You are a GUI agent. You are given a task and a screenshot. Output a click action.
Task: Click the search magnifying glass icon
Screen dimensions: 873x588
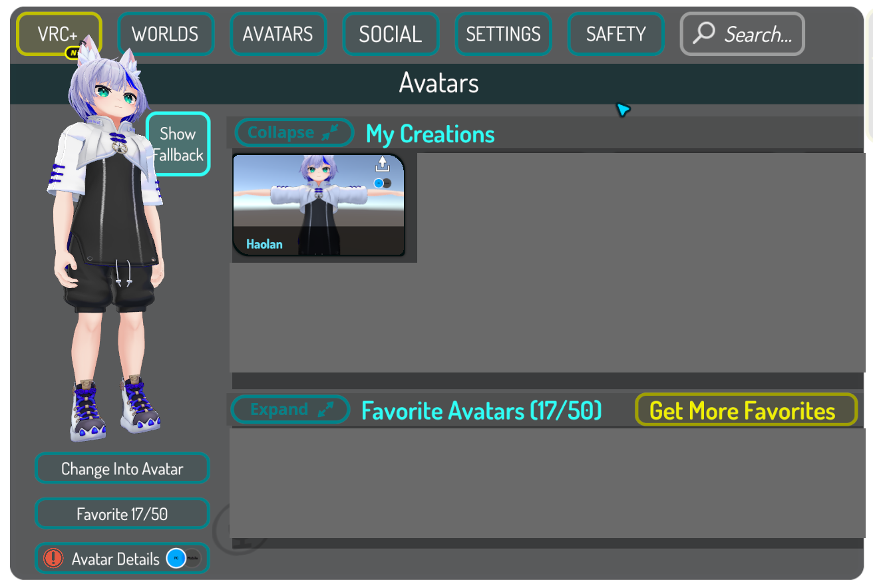[x=703, y=33]
